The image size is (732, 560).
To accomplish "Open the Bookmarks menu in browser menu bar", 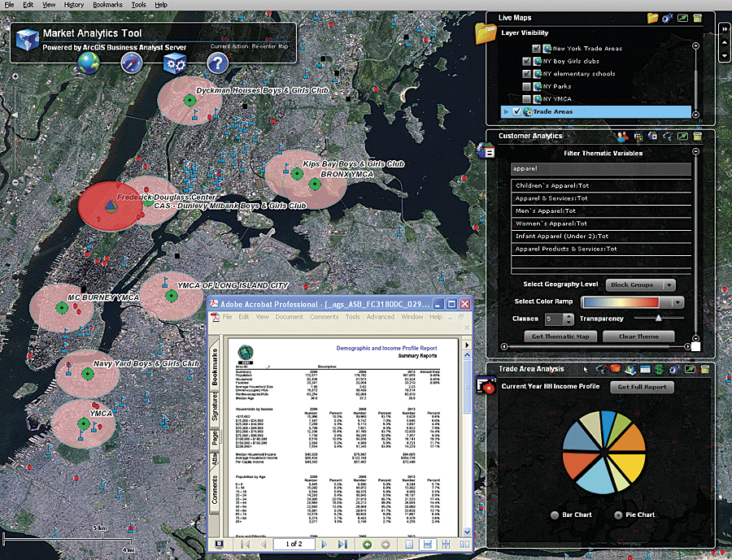I will click(107, 5).
